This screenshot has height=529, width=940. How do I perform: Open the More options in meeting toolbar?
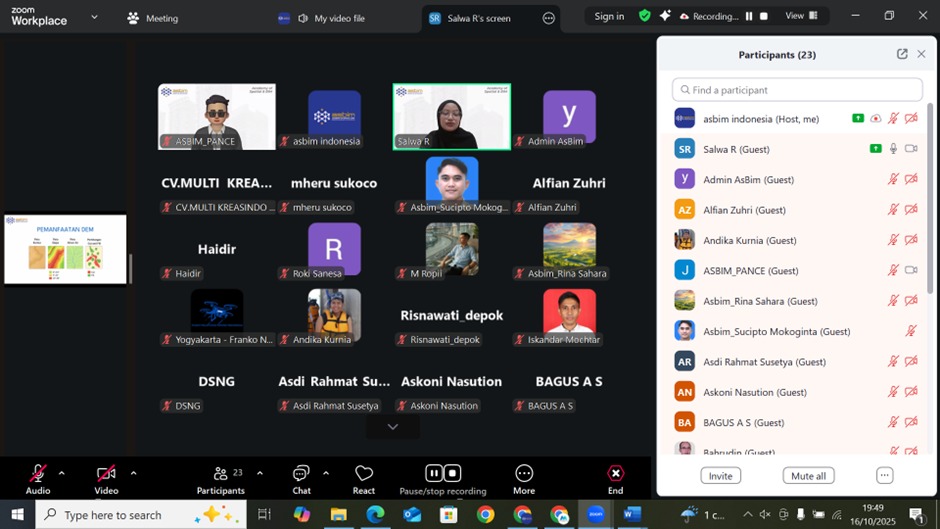[x=524, y=478]
